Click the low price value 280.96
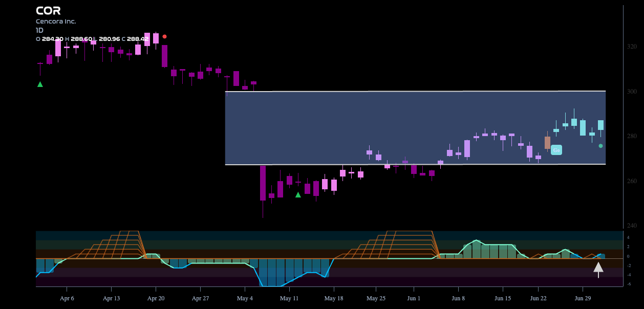This screenshot has width=644, height=309. (x=110, y=39)
